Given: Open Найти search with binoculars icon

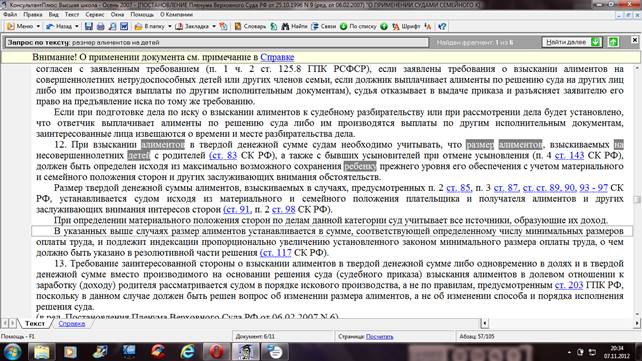Looking at the screenshot, I should tap(294, 26).
